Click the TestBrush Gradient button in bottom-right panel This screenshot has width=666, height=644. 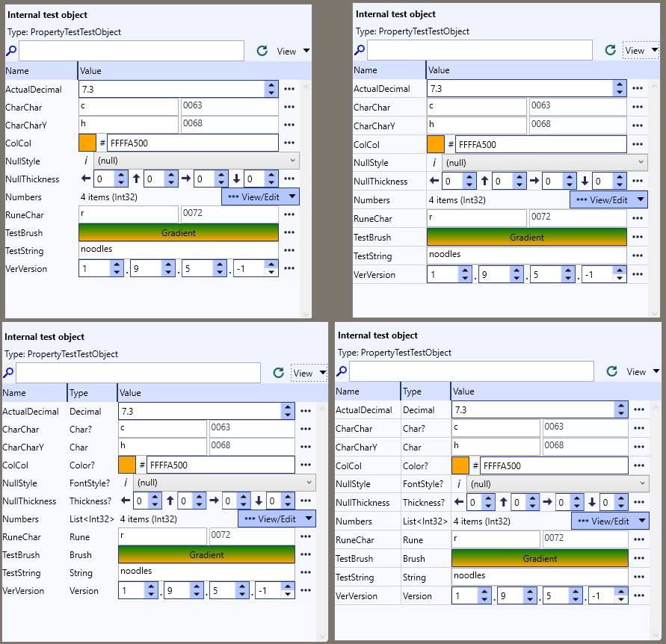point(540,558)
